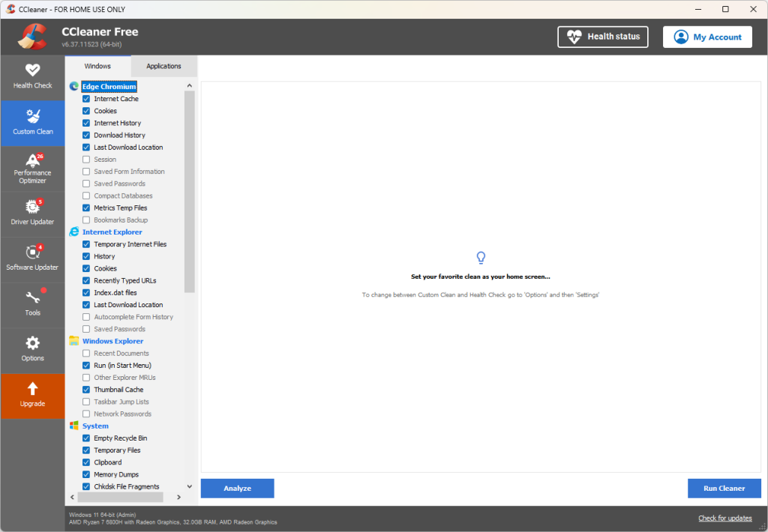
Task: Enable the Session checkbox
Action: pos(86,160)
